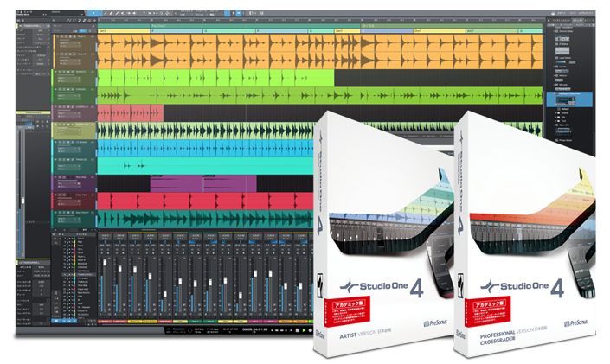Collapse the Multiband Dynamics entry in browser
This screenshot has width=610, height=364.
click(x=554, y=93)
